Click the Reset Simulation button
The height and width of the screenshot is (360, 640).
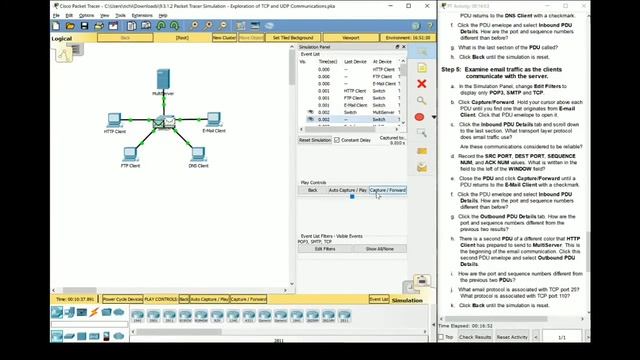pyautogui.click(x=315, y=140)
